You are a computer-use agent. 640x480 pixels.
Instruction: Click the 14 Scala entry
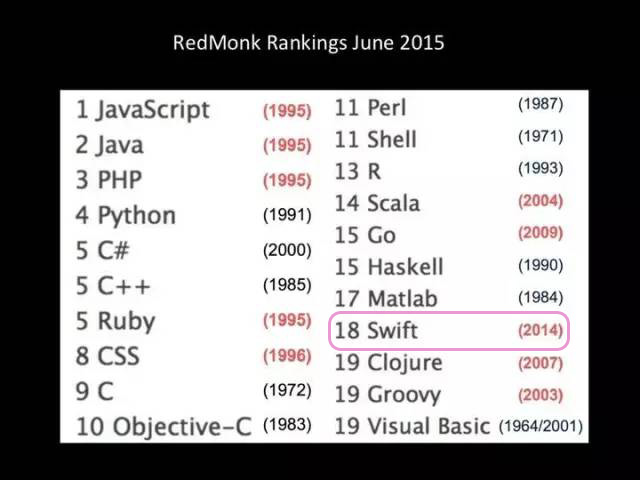377,203
